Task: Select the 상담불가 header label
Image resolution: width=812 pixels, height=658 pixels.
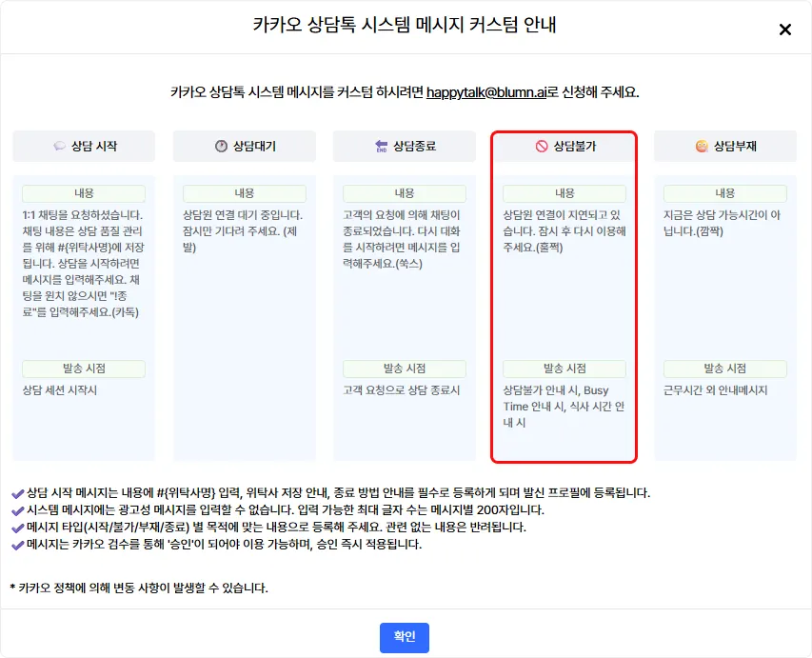Action: coord(574,146)
